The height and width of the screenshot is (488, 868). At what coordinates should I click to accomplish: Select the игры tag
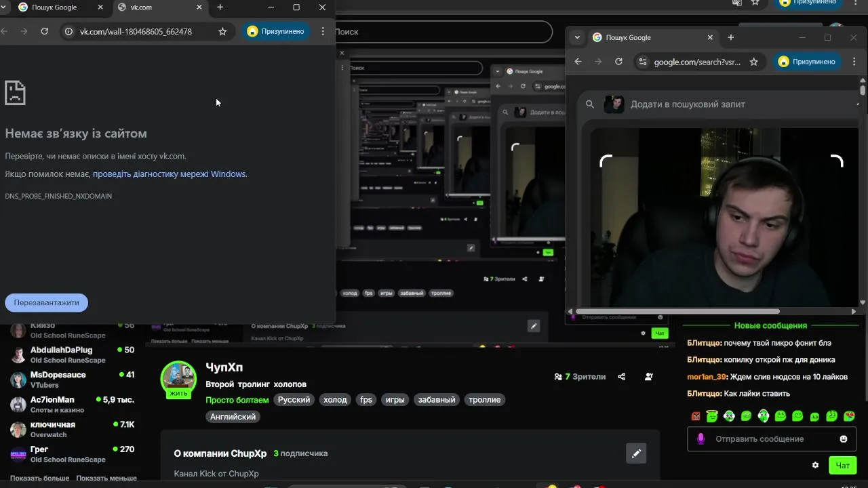pos(395,400)
